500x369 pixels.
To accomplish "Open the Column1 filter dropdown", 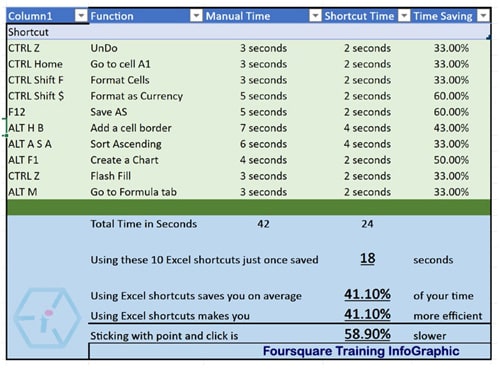I will (81, 16).
